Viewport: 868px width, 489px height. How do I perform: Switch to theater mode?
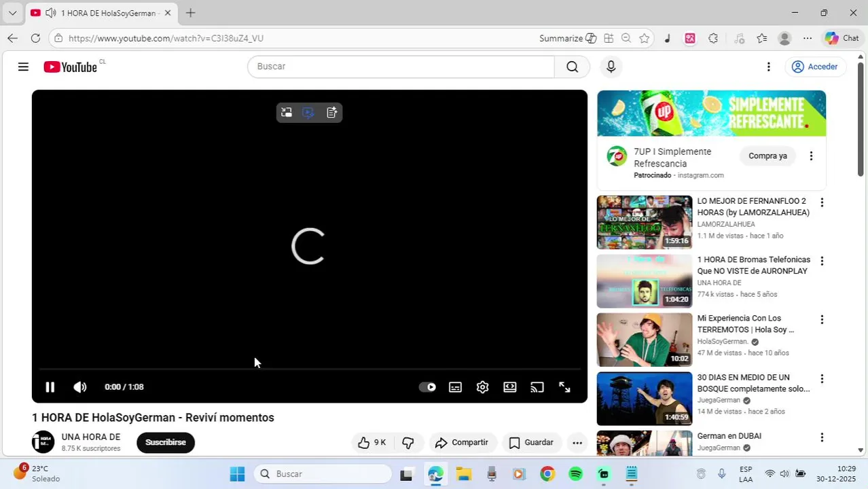click(509, 387)
